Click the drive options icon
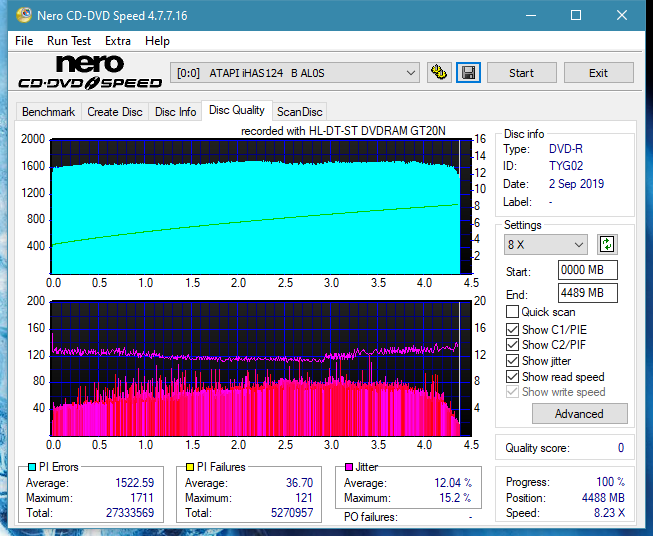This screenshot has width=653, height=536. point(439,73)
